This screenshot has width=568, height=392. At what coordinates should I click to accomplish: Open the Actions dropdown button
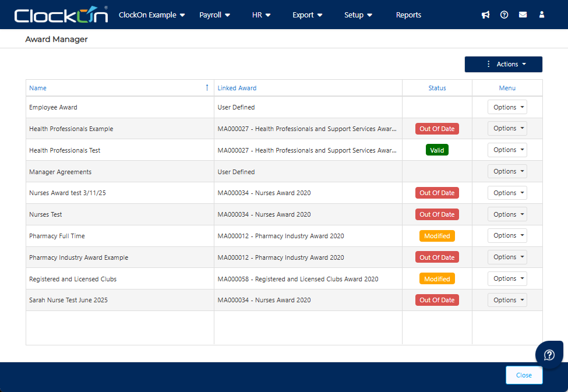tap(503, 65)
